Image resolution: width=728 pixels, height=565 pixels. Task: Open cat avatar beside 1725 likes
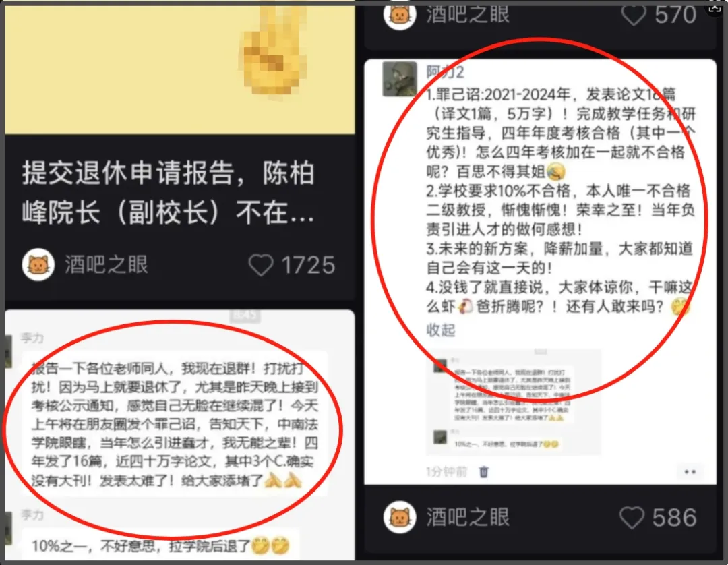click(x=38, y=264)
